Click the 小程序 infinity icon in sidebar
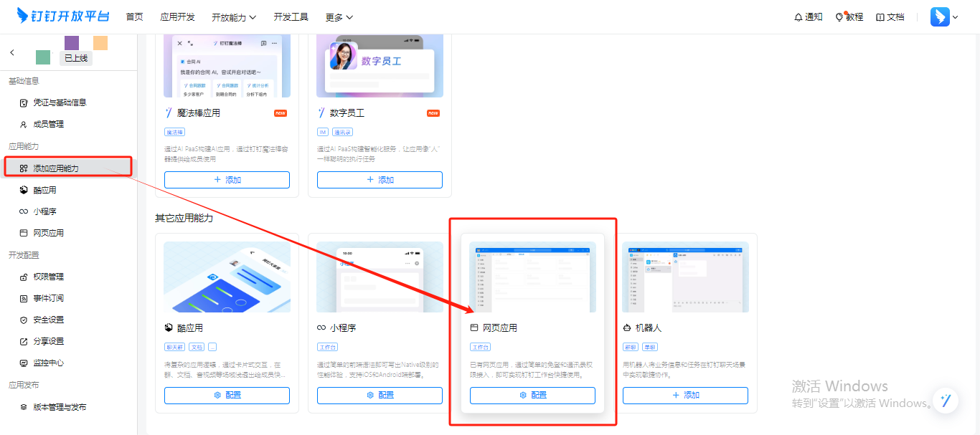 click(24, 211)
